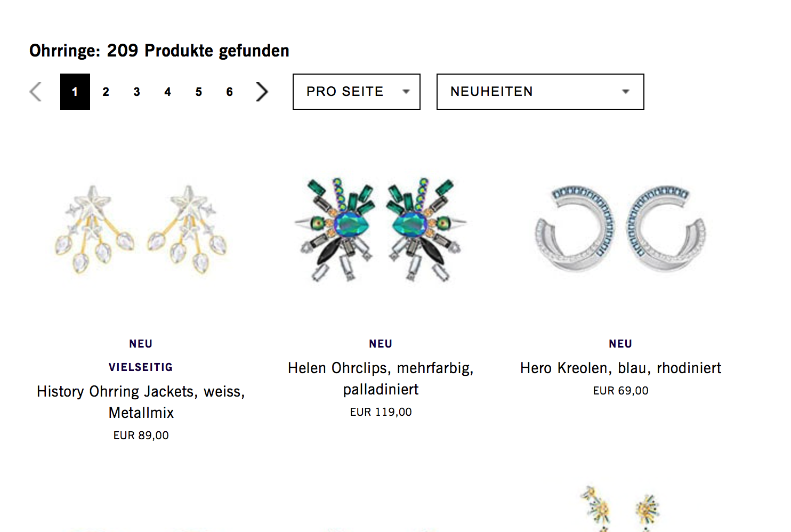Click the next page arrow
Screen dimensions: 791x532
point(262,92)
